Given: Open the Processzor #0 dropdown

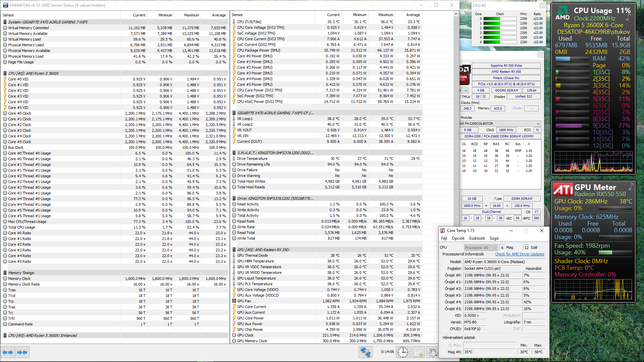Looking at the screenshot, I should [x=480, y=248].
